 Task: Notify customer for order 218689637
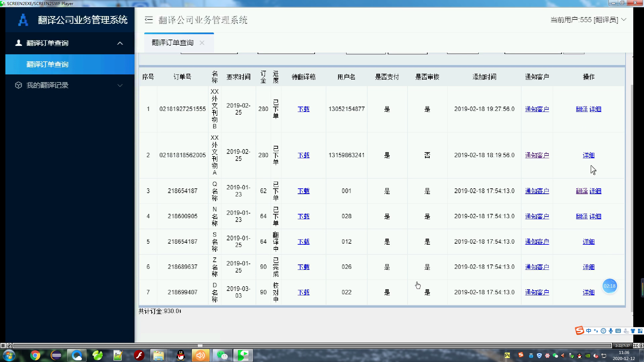pos(537,267)
